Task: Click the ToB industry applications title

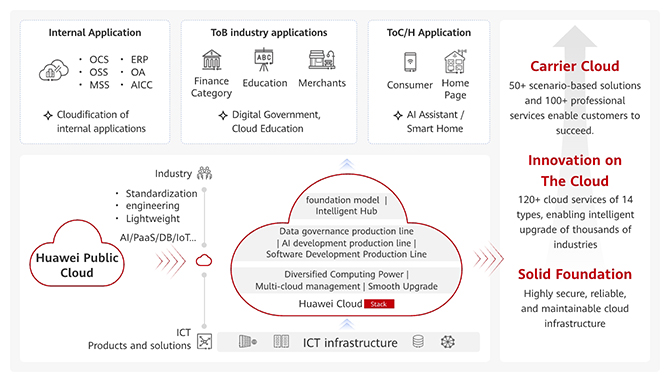Action: coord(269,32)
